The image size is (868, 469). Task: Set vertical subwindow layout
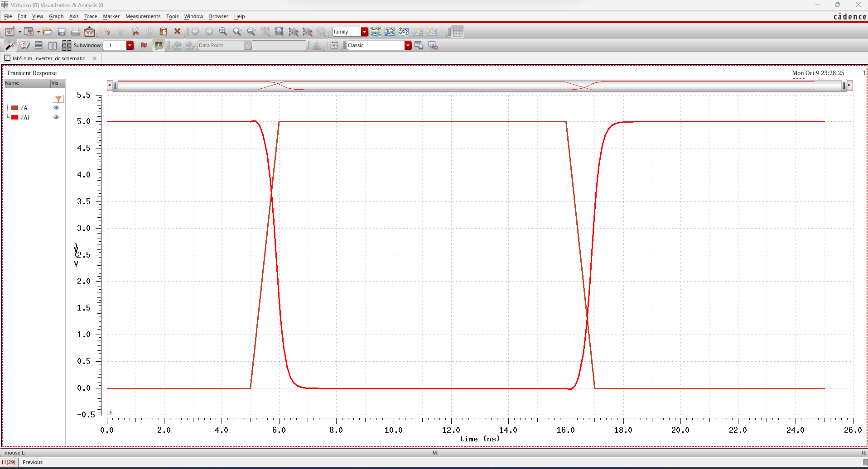point(39,45)
